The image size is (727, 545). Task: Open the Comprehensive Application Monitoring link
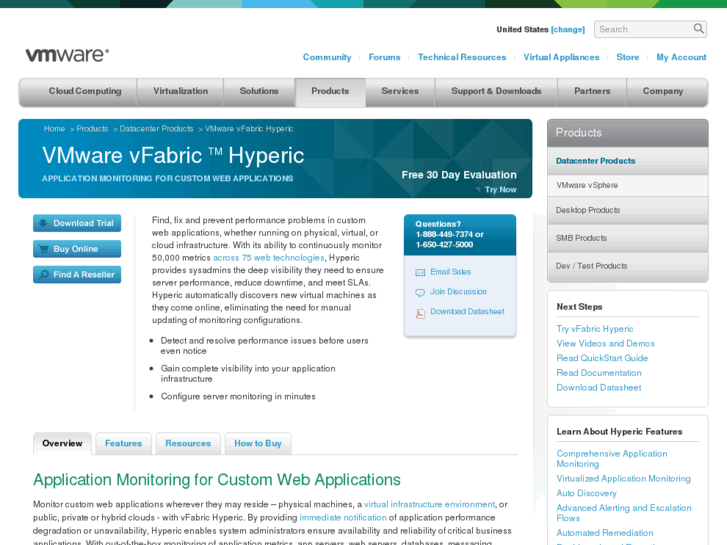click(612, 459)
